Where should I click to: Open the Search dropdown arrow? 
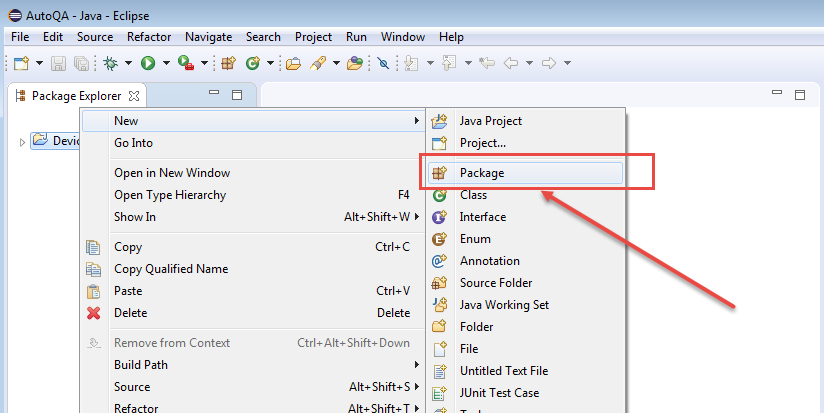pos(336,63)
